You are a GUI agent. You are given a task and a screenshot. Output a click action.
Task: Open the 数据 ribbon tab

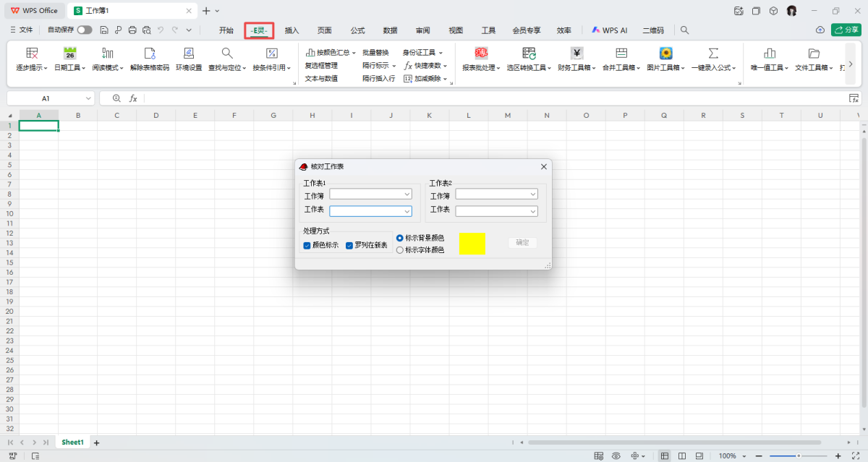pyautogui.click(x=390, y=30)
